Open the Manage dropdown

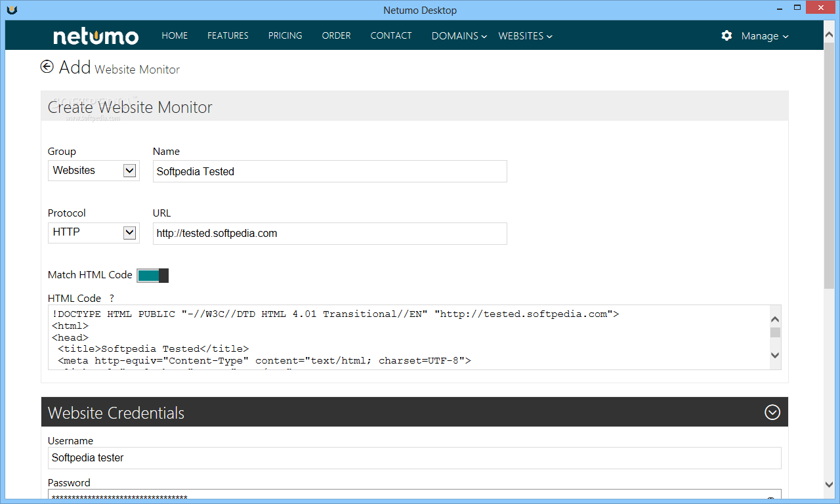pyautogui.click(x=765, y=36)
